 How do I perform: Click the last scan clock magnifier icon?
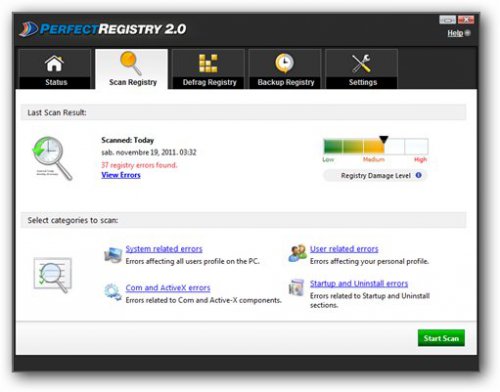[52, 158]
